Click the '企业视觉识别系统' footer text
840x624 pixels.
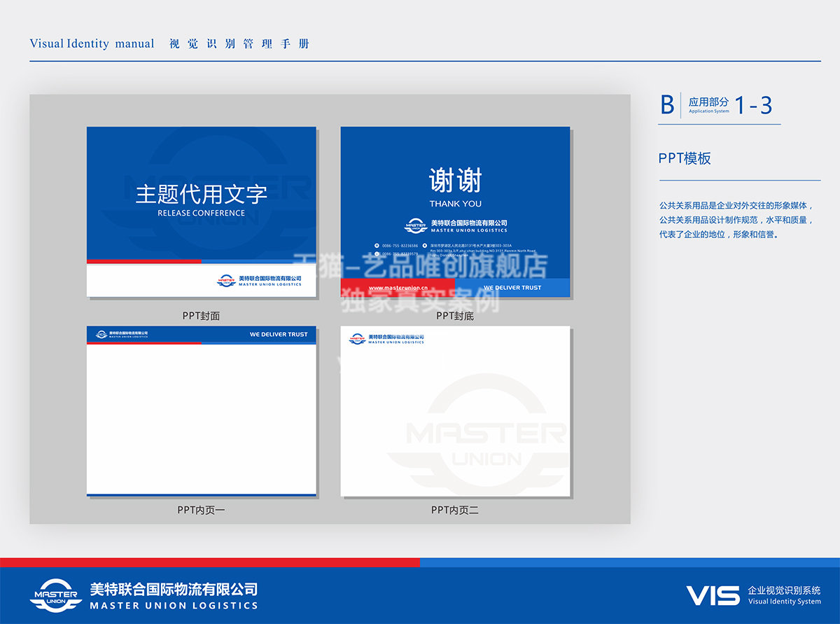[784, 590]
